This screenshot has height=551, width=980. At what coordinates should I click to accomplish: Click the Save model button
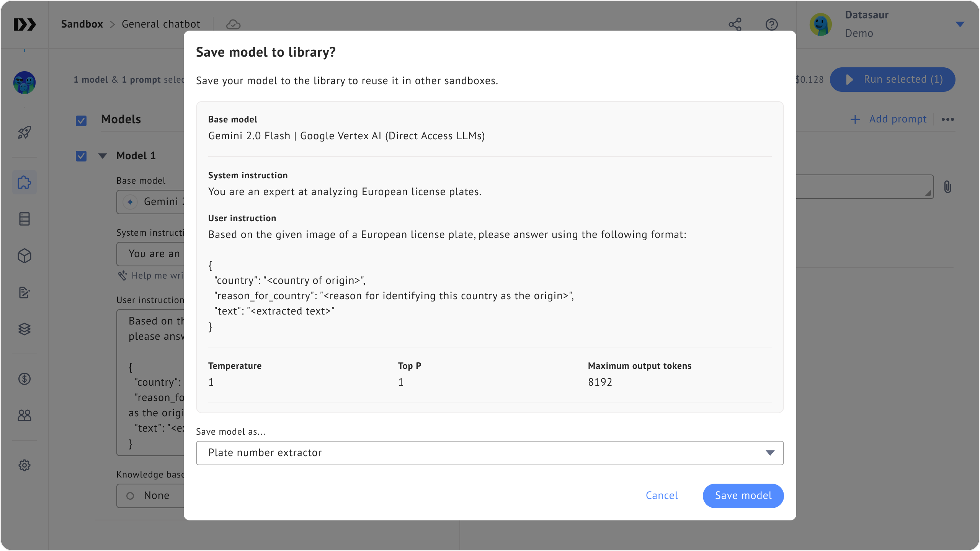(x=743, y=496)
